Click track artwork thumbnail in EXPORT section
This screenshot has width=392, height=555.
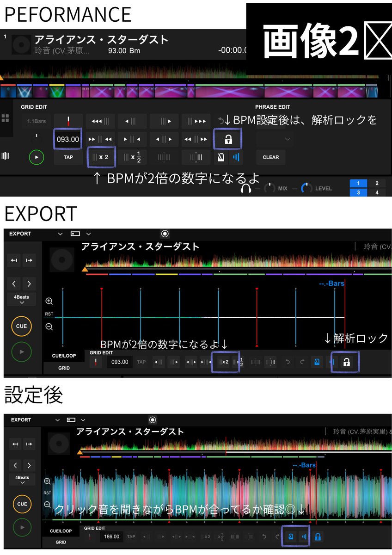62,260
